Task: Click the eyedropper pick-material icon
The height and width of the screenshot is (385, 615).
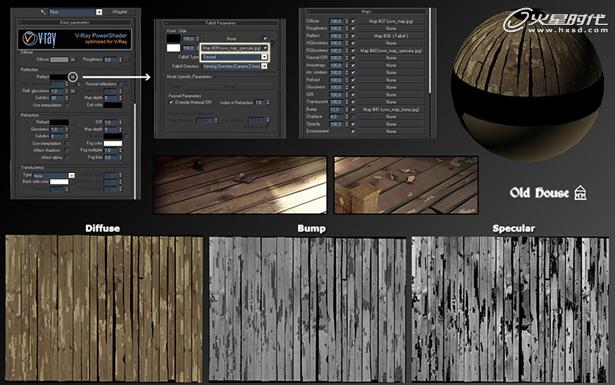Action: click(43, 12)
